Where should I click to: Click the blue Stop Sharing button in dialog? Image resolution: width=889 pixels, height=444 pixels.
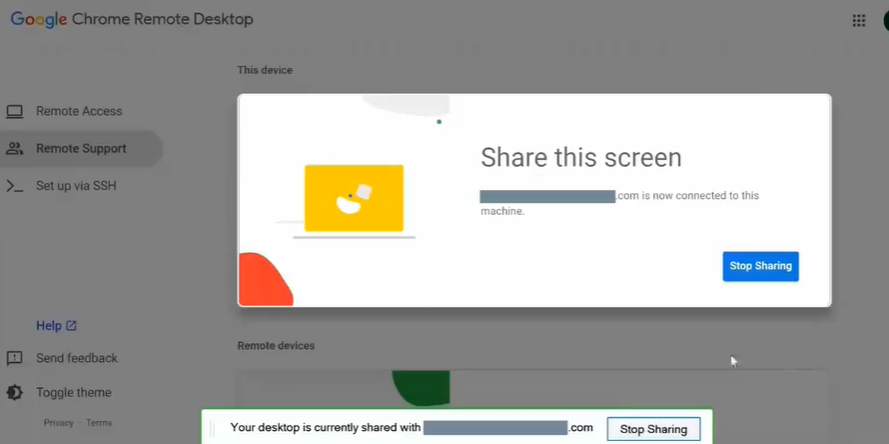pos(760,266)
